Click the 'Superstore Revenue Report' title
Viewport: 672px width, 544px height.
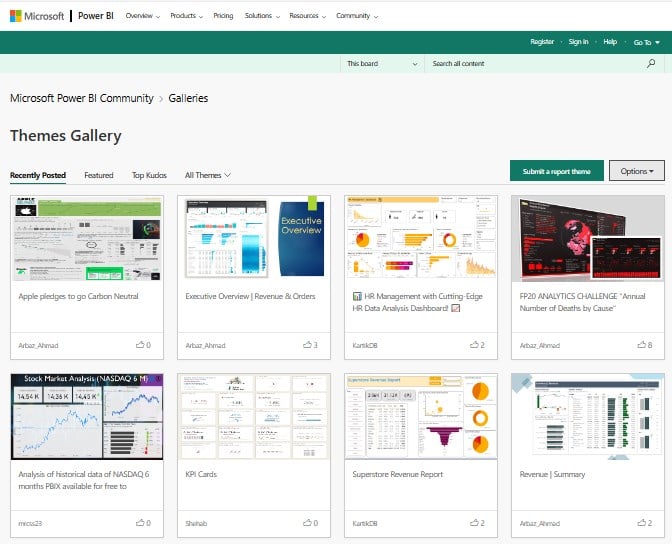coord(398,474)
